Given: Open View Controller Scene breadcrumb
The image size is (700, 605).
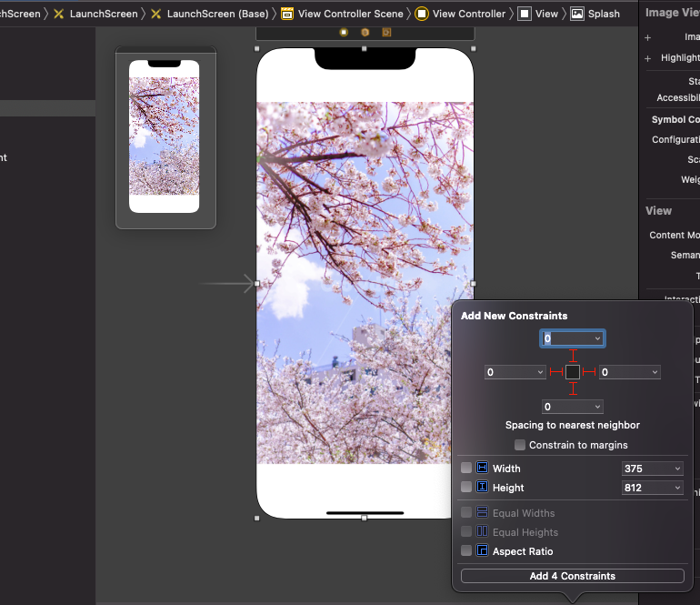Looking at the screenshot, I should pyautogui.click(x=350, y=14).
